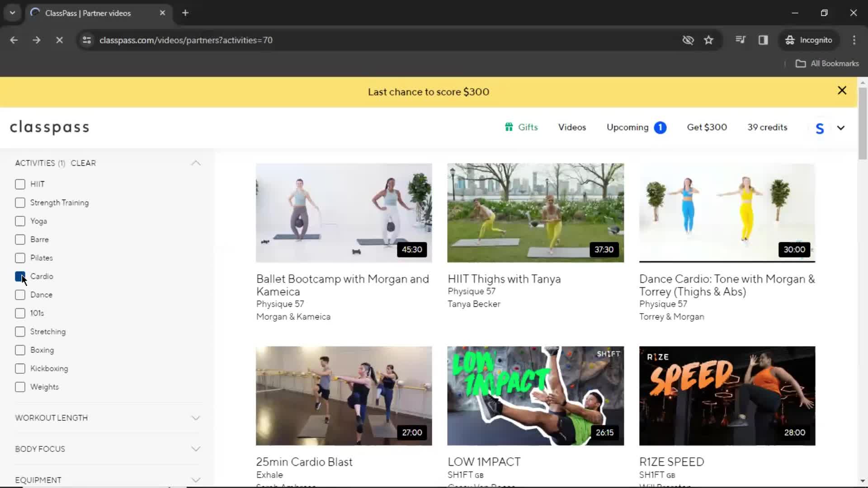Open the All Bookmarks folder
The height and width of the screenshot is (488, 868).
click(x=827, y=64)
